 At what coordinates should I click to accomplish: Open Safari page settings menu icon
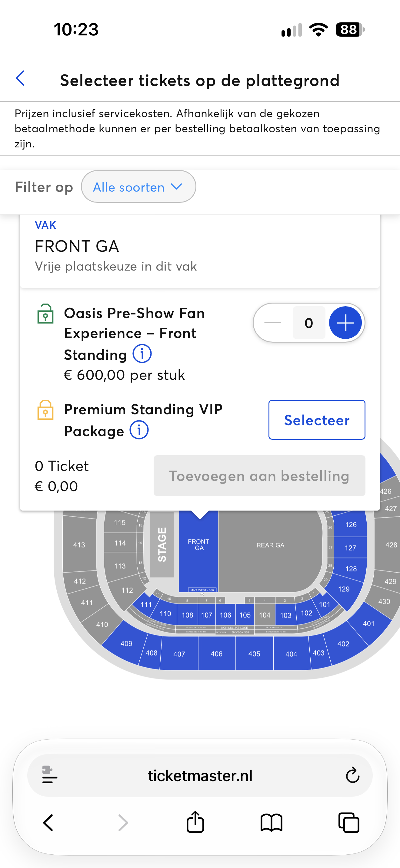click(50, 775)
